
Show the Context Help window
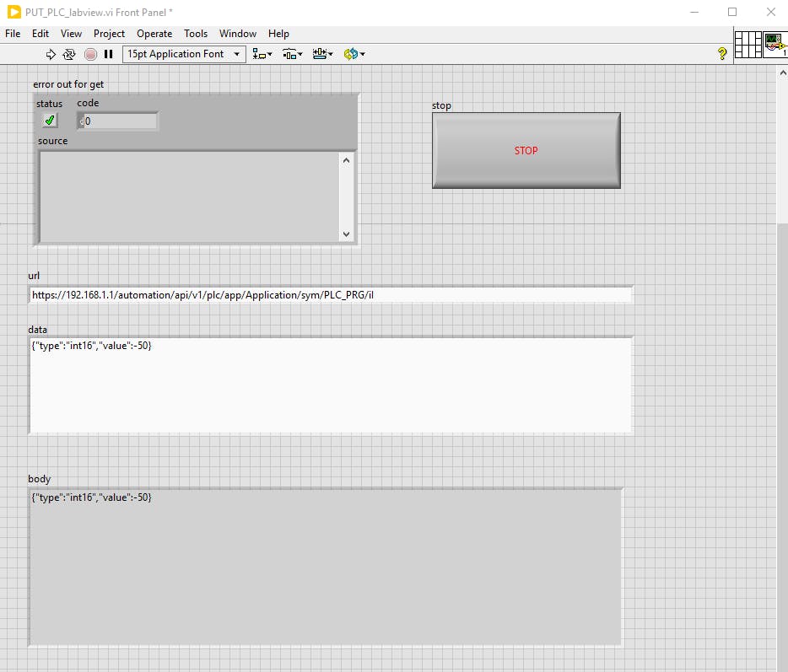[722, 54]
